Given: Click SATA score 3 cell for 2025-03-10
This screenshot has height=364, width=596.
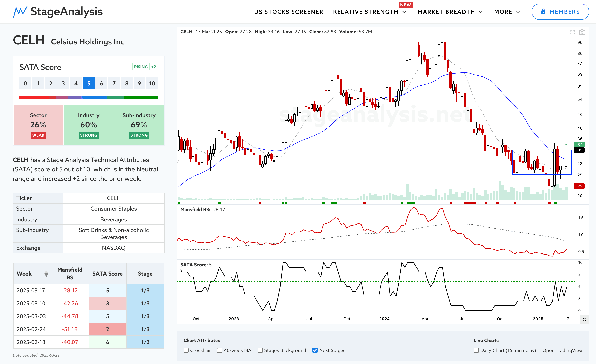Looking at the screenshot, I should click(x=108, y=303).
